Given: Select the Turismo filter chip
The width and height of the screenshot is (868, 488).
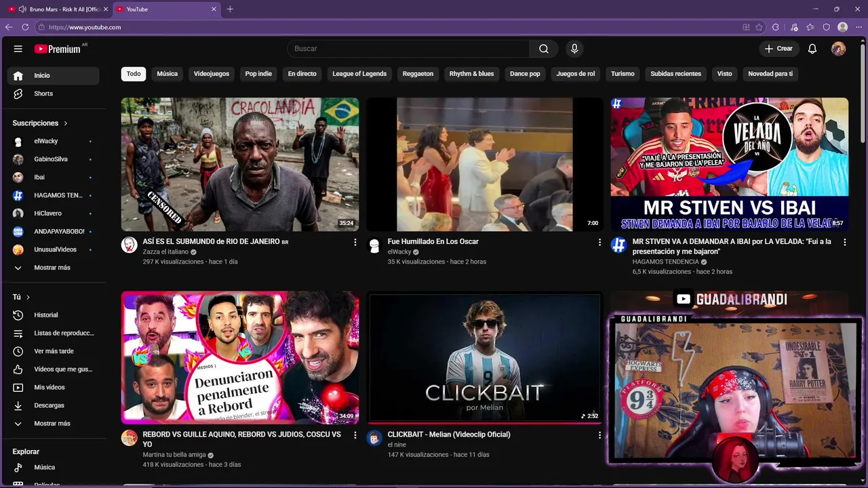Looking at the screenshot, I should [x=623, y=74].
